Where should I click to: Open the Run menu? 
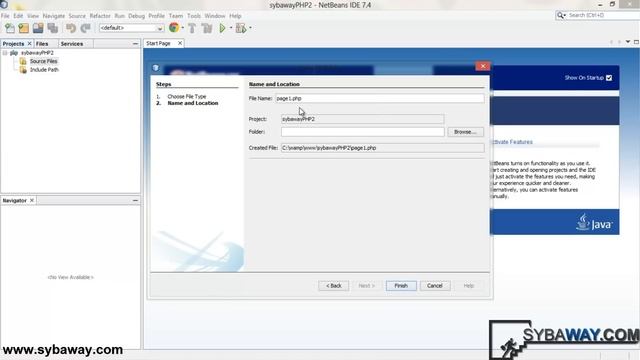[120, 16]
